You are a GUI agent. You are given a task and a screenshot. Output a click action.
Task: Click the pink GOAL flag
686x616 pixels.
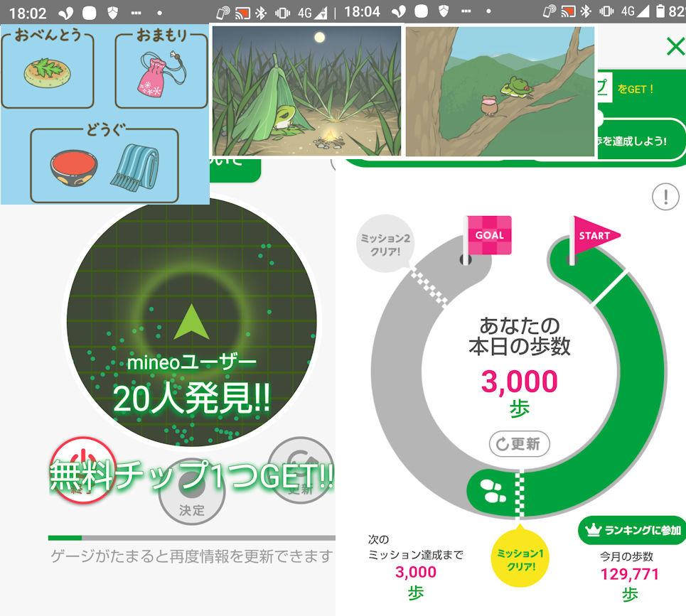[488, 236]
